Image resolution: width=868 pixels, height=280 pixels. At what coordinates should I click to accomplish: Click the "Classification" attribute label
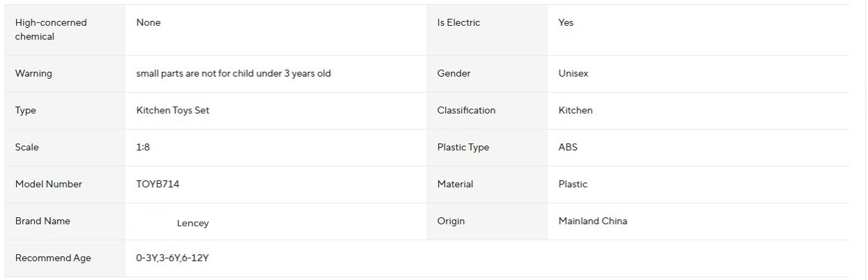click(x=466, y=111)
